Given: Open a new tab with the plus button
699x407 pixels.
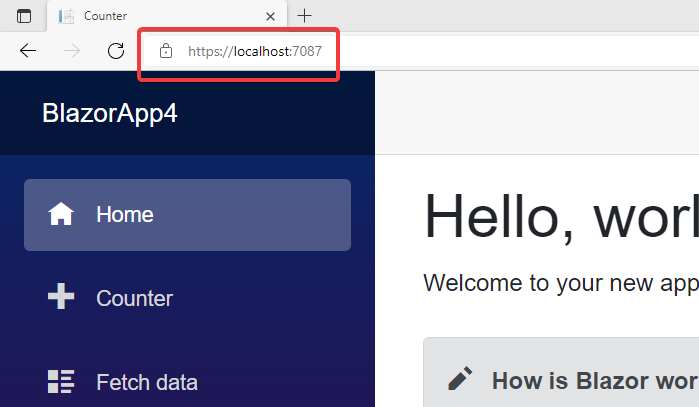Looking at the screenshot, I should [304, 16].
